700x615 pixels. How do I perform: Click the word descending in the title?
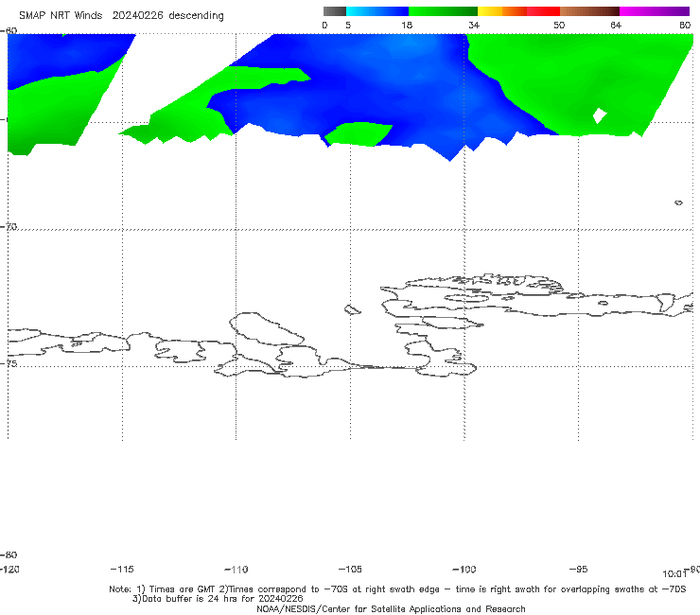click(x=196, y=16)
